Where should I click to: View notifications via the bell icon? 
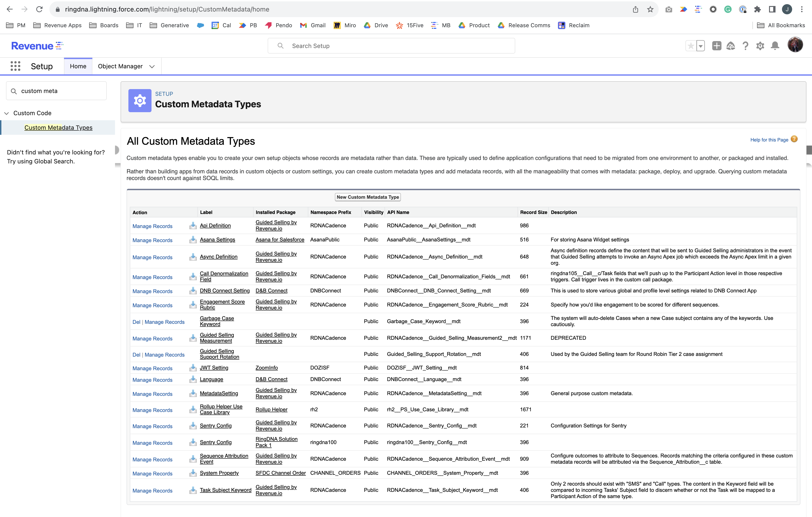[775, 46]
